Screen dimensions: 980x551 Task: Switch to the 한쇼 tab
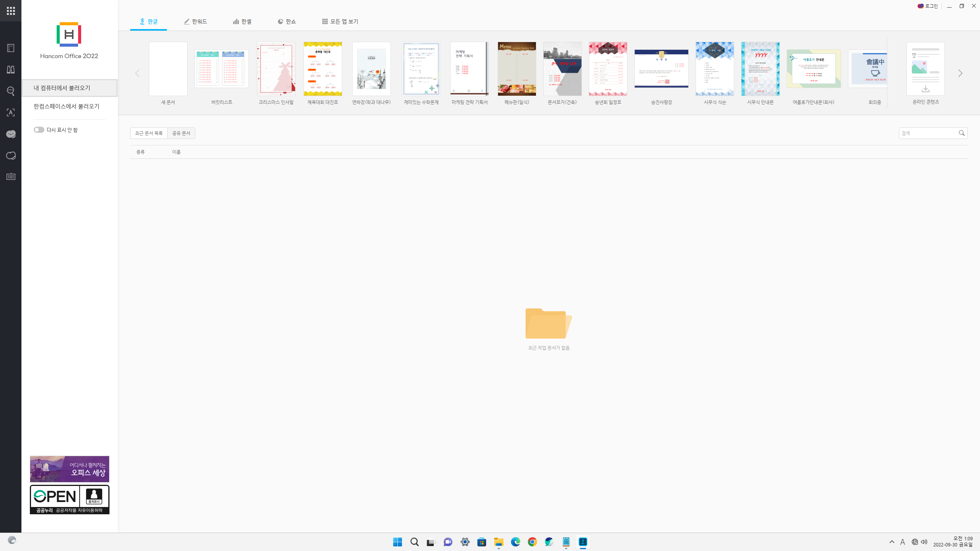[x=287, y=21]
